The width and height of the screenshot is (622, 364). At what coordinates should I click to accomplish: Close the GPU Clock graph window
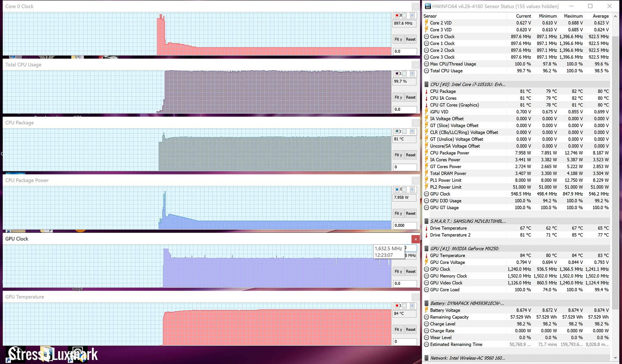[x=416, y=239]
